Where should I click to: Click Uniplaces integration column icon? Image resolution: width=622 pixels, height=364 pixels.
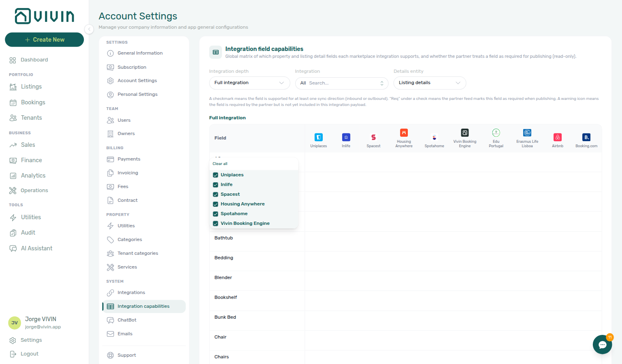[319, 137]
